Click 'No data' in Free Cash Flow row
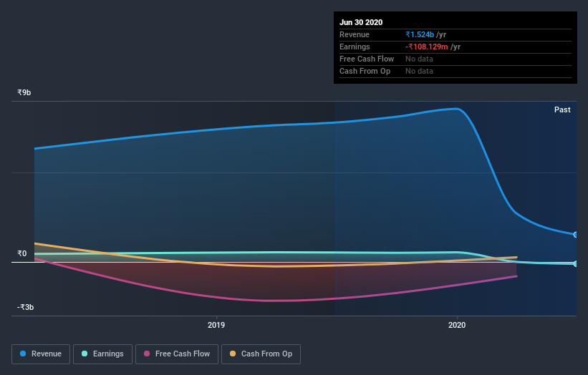Screen dimensions: 588x375 click(x=419, y=59)
